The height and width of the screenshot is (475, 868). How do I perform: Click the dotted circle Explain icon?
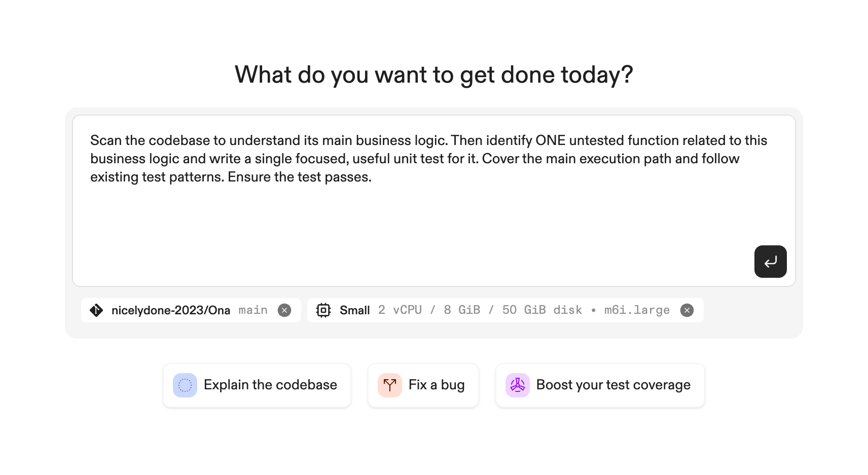point(185,385)
